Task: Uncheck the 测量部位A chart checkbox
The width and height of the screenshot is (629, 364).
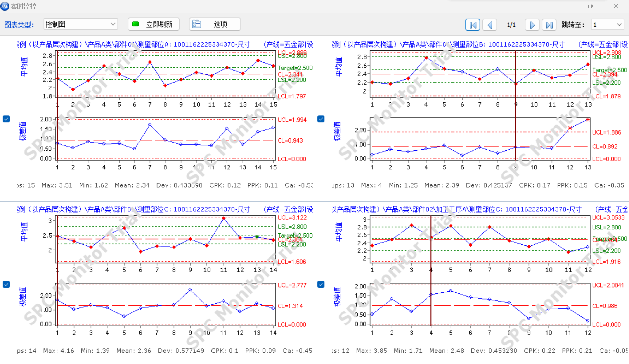Action: pos(6,119)
